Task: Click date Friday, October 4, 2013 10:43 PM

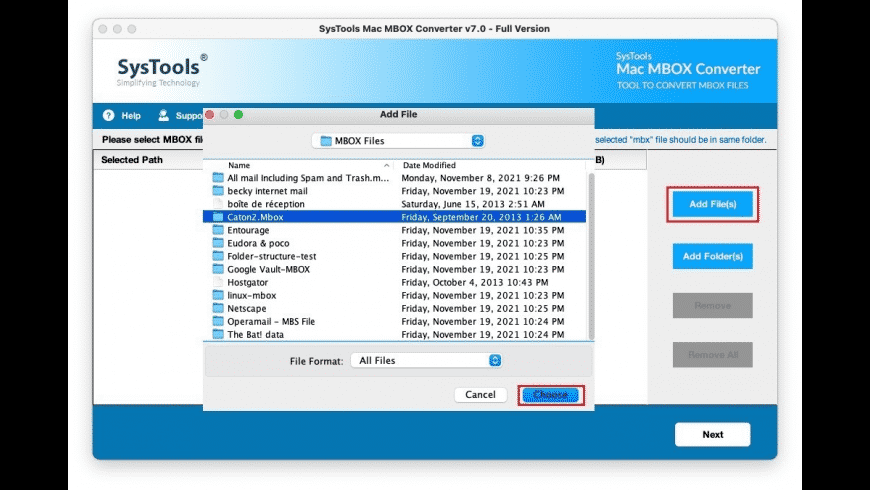Action: point(474,282)
